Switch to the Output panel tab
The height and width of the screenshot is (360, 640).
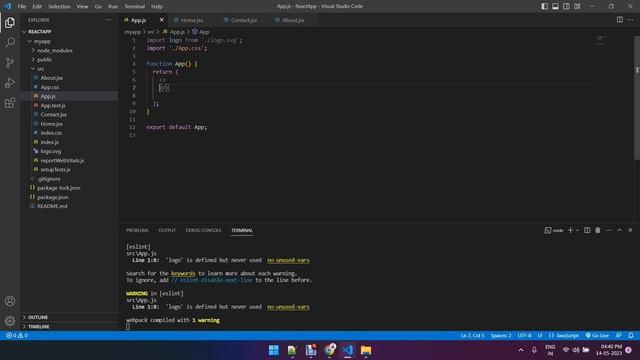click(x=167, y=230)
